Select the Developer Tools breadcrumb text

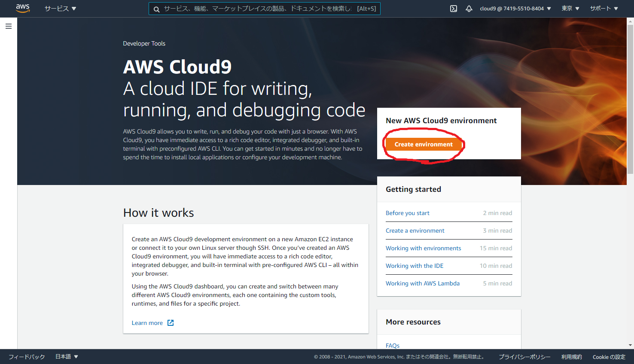coord(144,43)
